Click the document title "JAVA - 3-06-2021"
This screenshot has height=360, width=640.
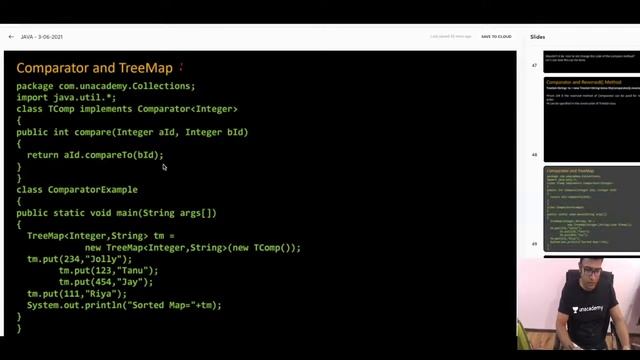coord(42,37)
